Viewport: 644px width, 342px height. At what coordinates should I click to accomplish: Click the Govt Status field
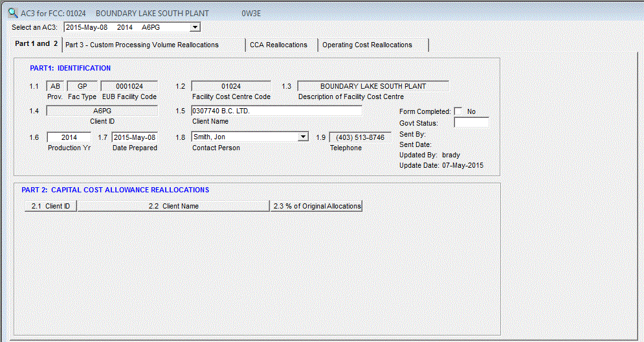(471, 122)
